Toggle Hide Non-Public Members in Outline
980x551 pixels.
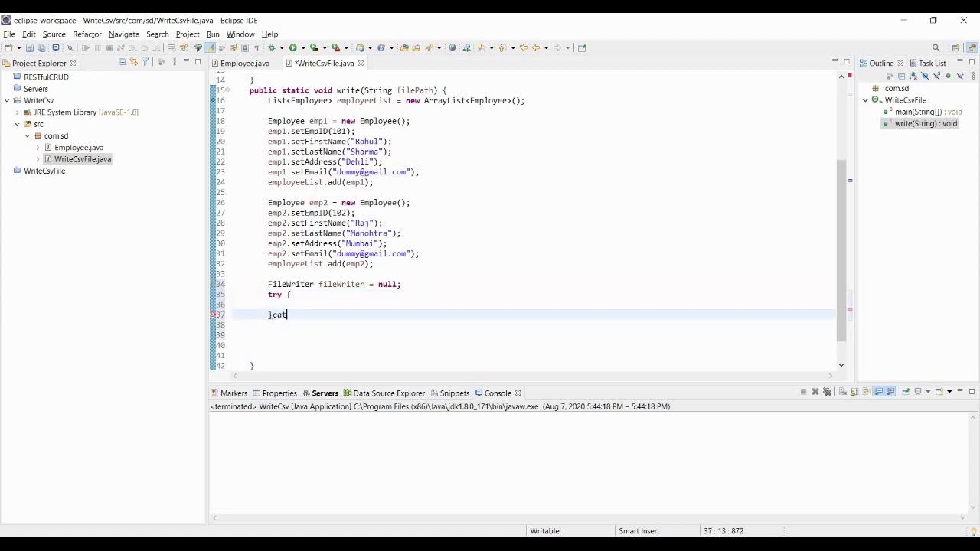coord(948,76)
